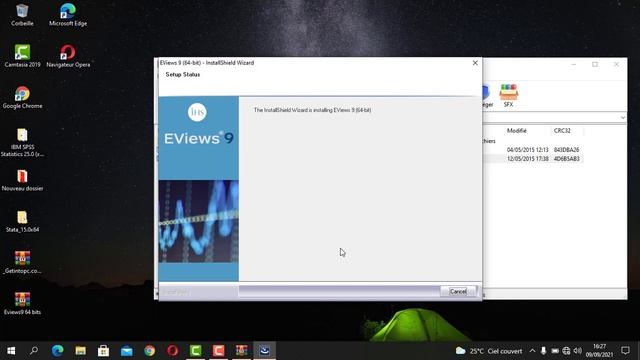Open network settings tray icon
Image resolution: width=640 pixels, height=360 pixels.
tap(566, 351)
